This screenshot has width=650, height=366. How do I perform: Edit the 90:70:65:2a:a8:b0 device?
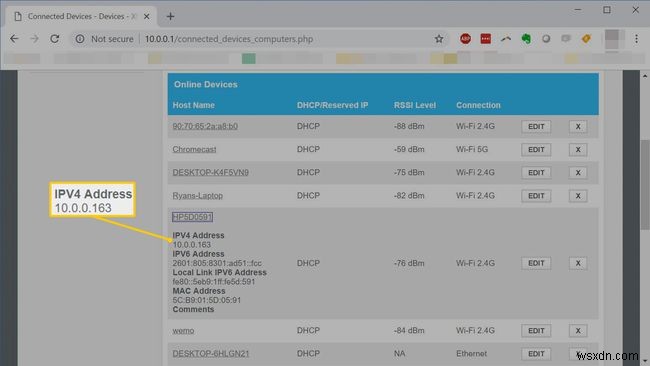tap(536, 126)
